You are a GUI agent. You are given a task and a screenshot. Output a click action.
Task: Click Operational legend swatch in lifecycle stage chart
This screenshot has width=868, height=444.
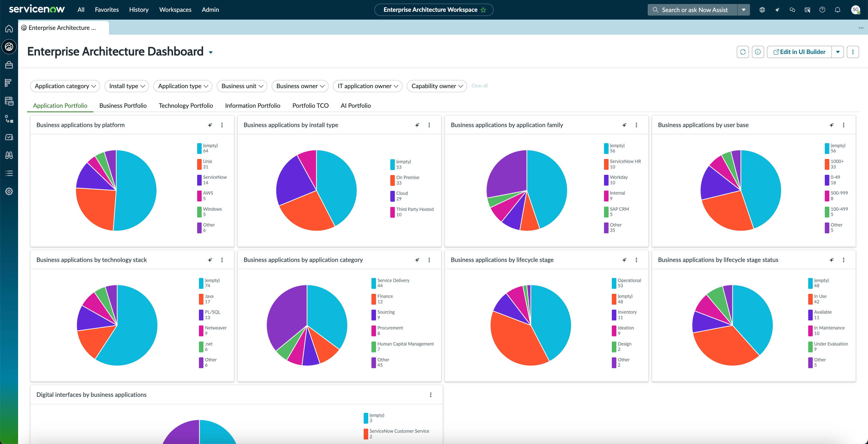[614, 283]
